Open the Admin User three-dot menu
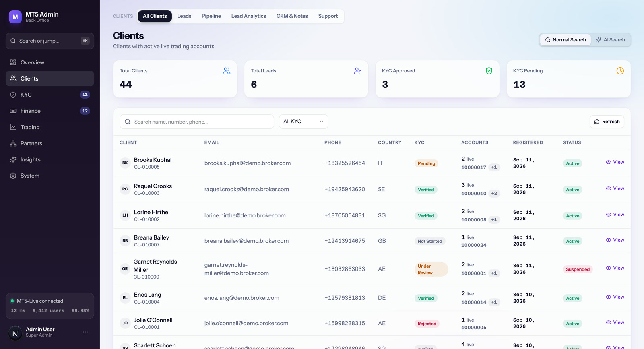The height and width of the screenshot is (349, 644). point(85,332)
